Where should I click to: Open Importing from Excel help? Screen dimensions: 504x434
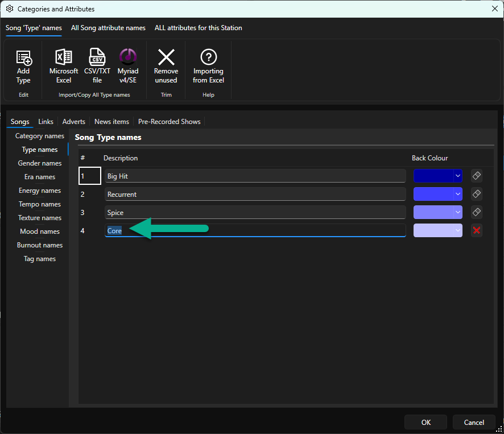point(208,67)
